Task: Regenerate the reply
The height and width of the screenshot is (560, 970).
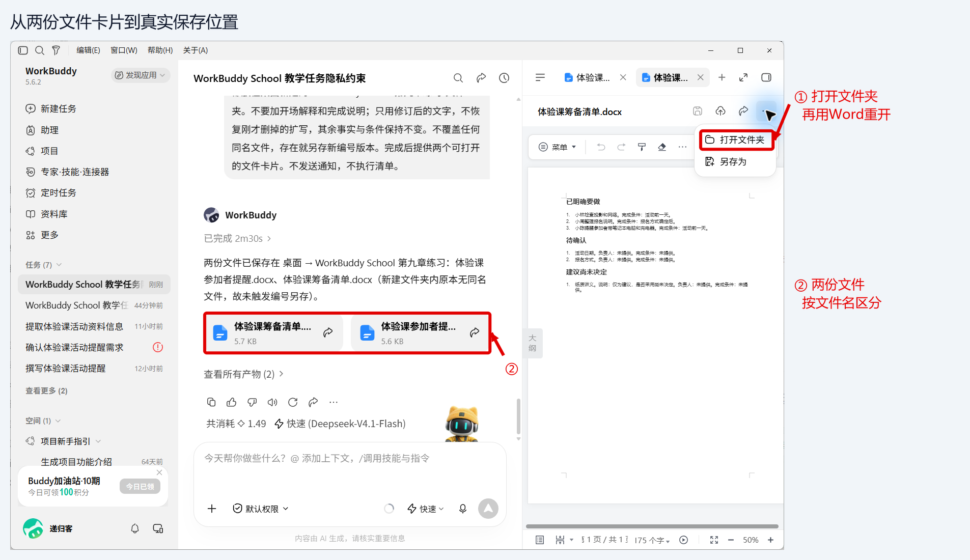Action: 293,402
